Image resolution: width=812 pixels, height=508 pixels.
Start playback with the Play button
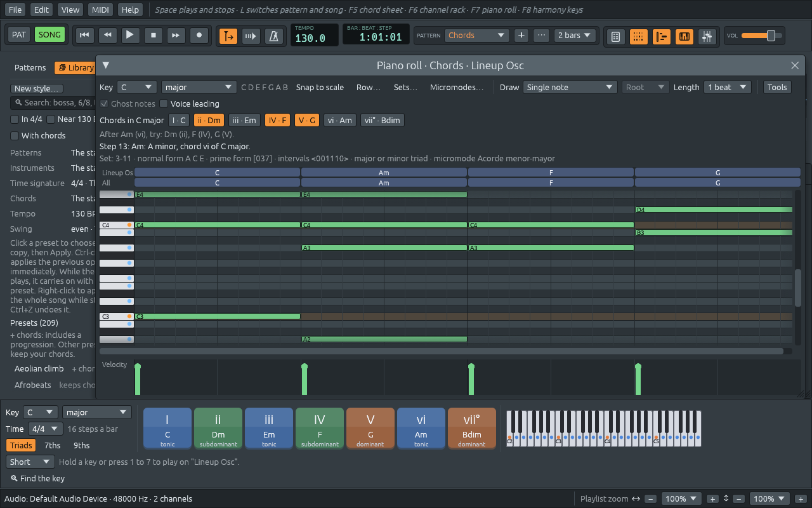point(130,36)
